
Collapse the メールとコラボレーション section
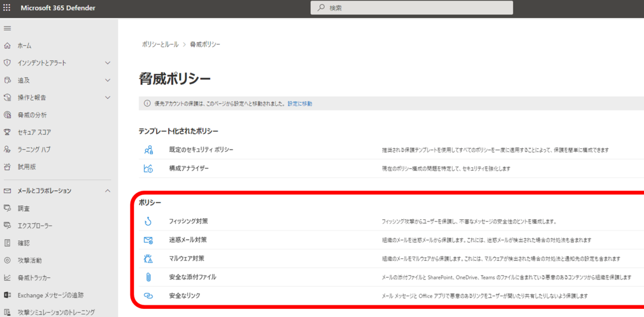pyautogui.click(x=106, y=190)
